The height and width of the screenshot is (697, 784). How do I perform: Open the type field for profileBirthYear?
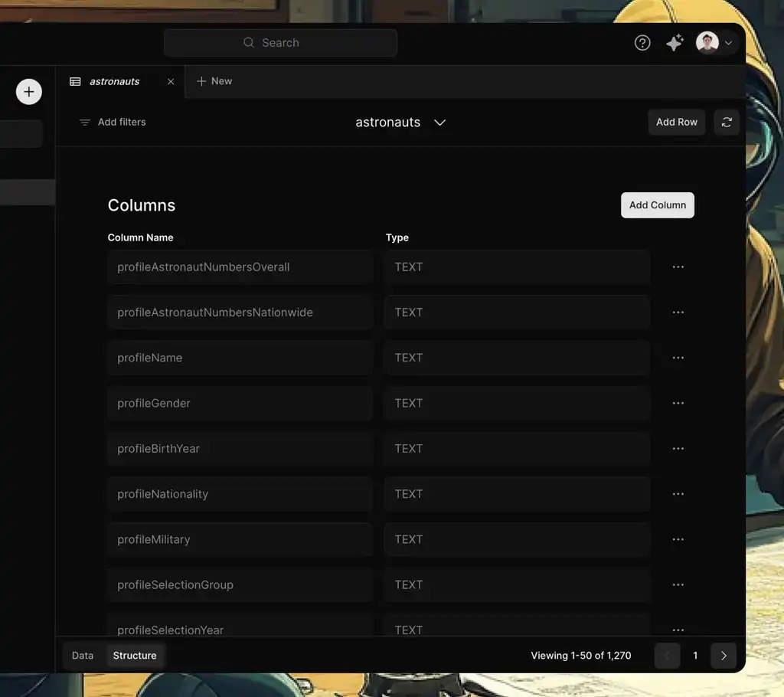[517, 449]
